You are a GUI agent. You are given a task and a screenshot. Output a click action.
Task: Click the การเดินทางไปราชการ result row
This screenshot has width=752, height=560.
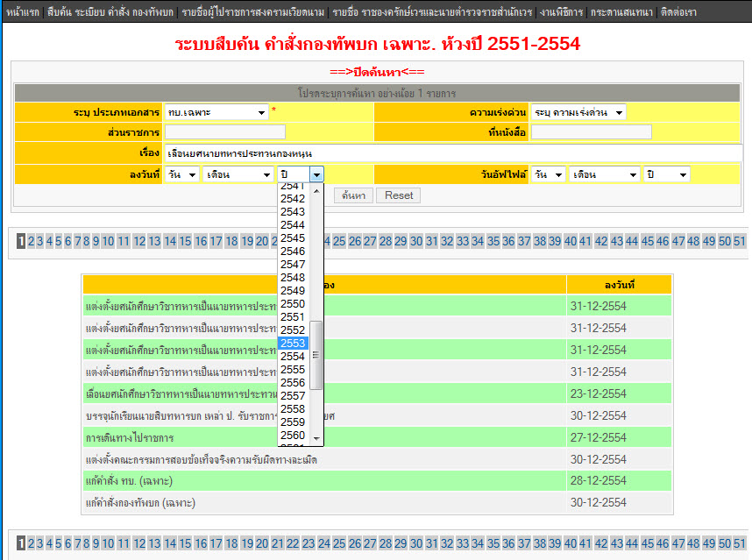pyautogui.click(x=377, y=437)
